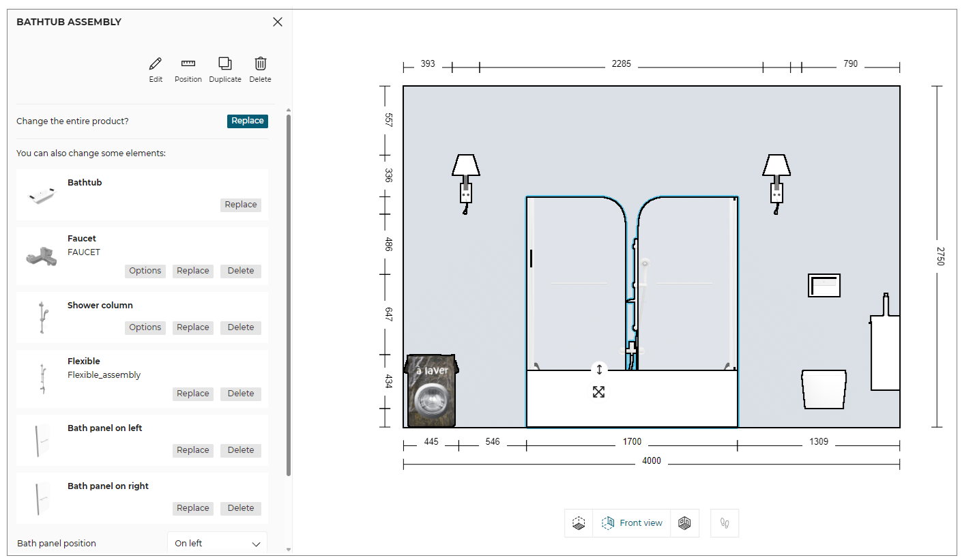The width and height of the screenshot is (962, 560).
Task: Click the Edit pencil icon
Action: [x=156, y=65]
